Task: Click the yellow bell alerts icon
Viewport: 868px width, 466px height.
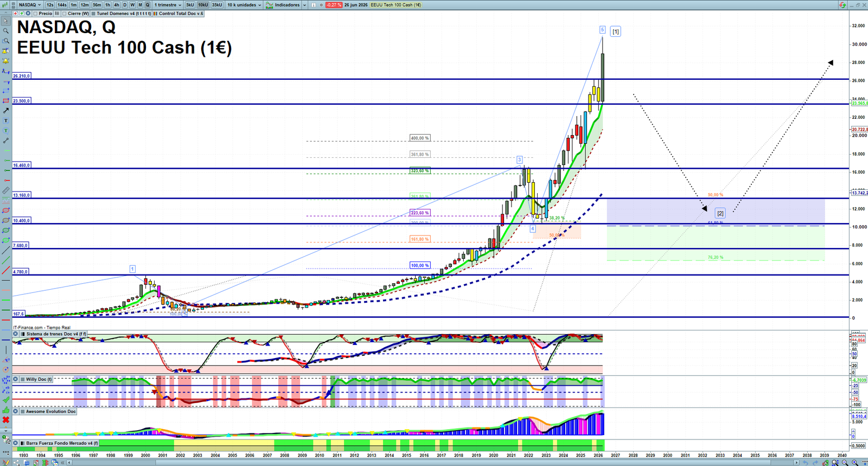Action: coord(6,61)
